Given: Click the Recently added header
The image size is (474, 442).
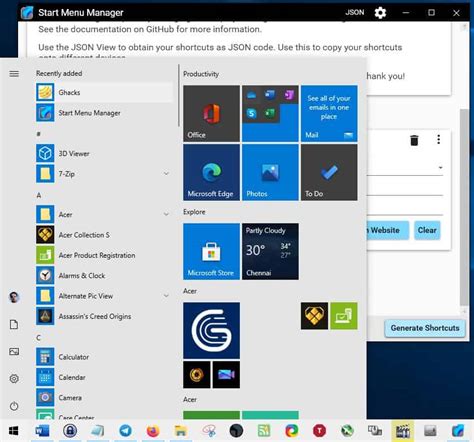Looking at the screenshot, I should pyautogui.click(x=59, y=73).
